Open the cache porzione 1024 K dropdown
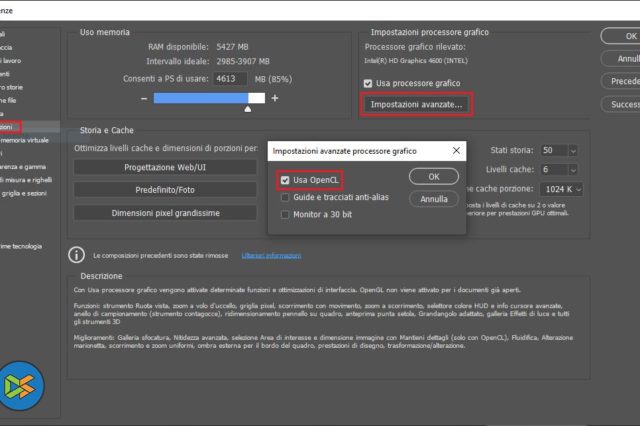This screenshot has height=426, width=640. coord(561,189)
